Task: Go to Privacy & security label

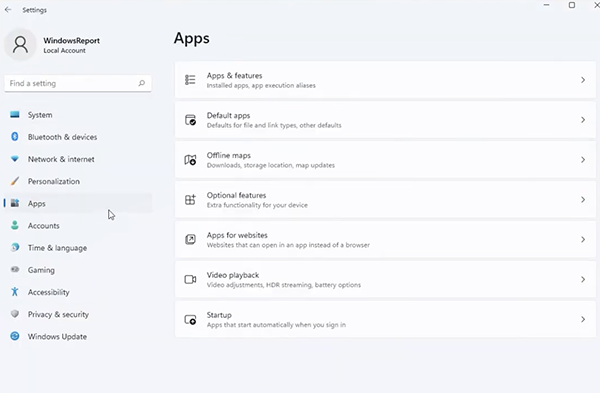Action: [58, 314]
